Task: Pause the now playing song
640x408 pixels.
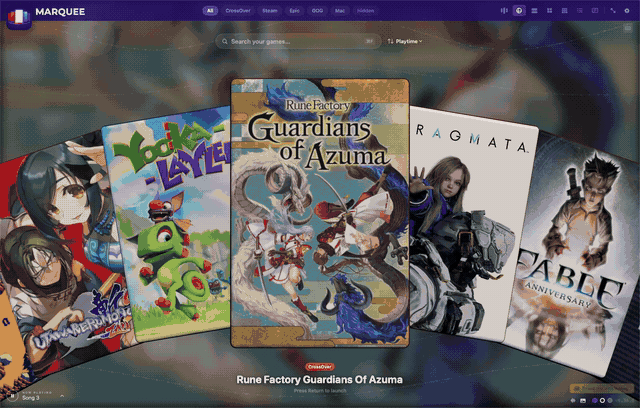Action: 13,396
